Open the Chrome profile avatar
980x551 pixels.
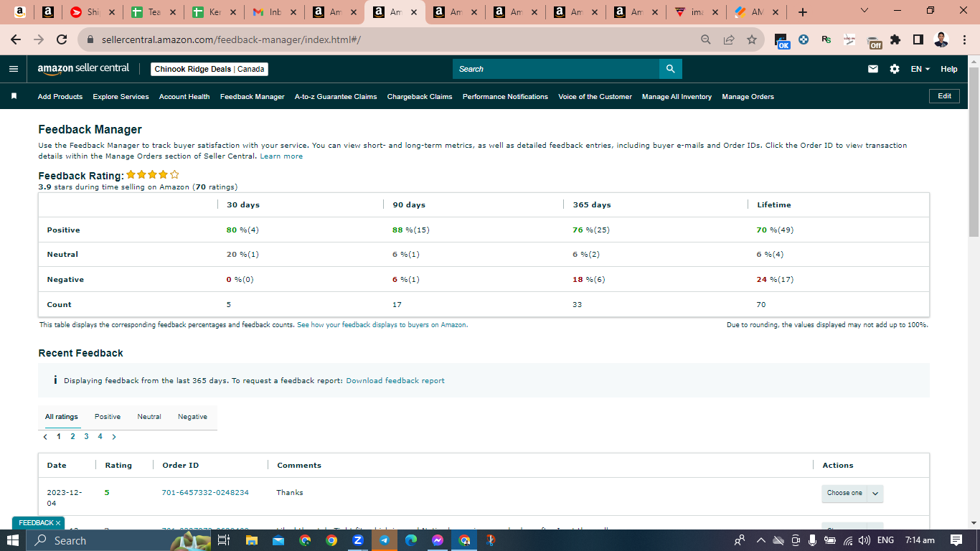pos(942,39)
